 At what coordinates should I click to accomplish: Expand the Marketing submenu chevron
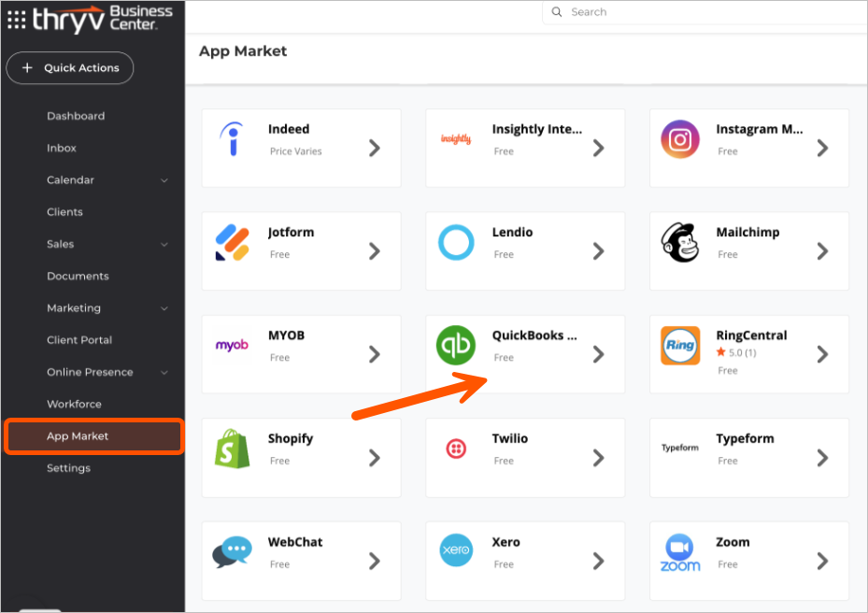[164, 308]
